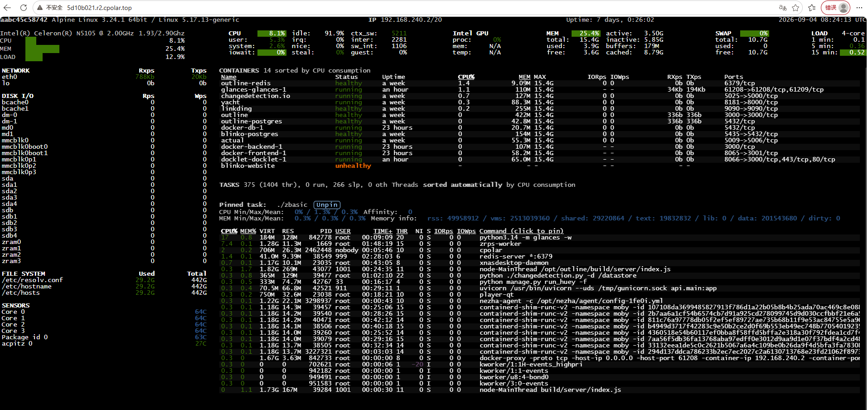
Task: Click the mmcblk0boot0 disk entry
Action: 24,147
